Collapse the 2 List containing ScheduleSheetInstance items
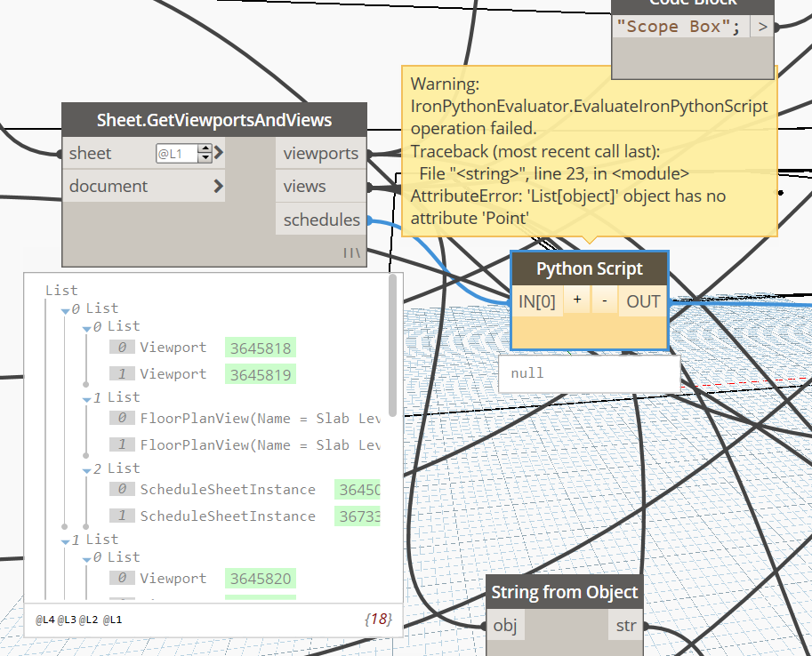This screenshot has width=812, height=656. tap(87, 470)
